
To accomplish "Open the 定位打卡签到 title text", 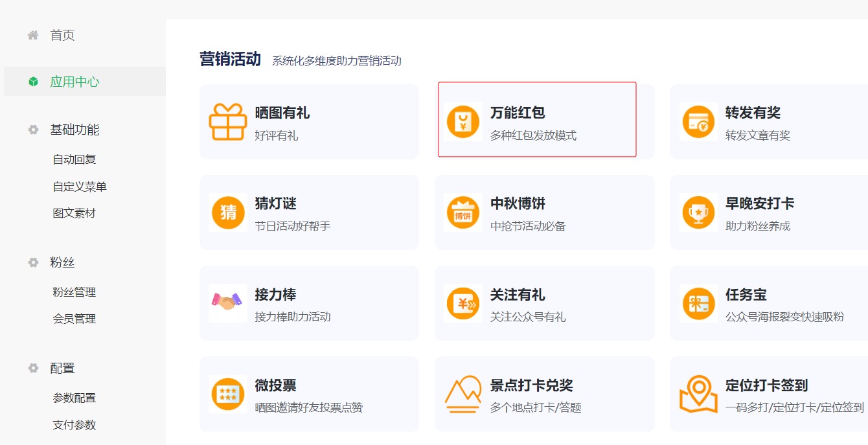I will tap(767, 385).
